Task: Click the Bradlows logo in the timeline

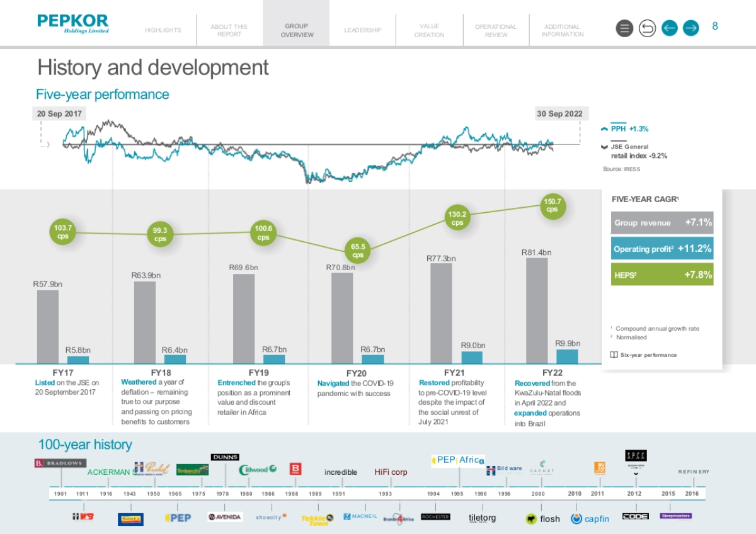Action: tap(60, 463)
